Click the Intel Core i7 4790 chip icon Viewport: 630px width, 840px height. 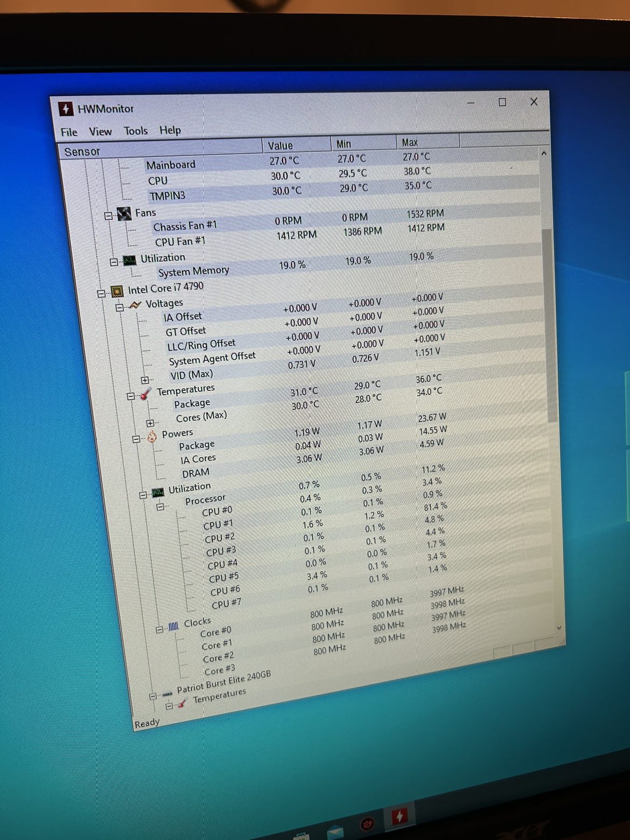click(x=117, y=291)
